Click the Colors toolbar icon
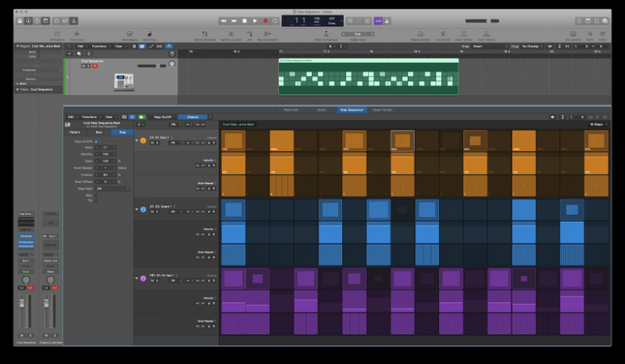 [x=602, y=35]
